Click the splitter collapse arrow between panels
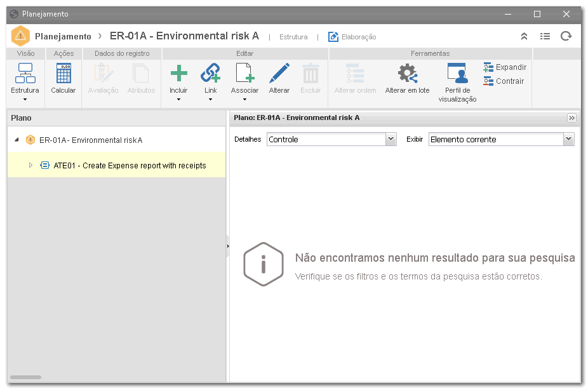 pyautogui.click(x=227, y=246)
